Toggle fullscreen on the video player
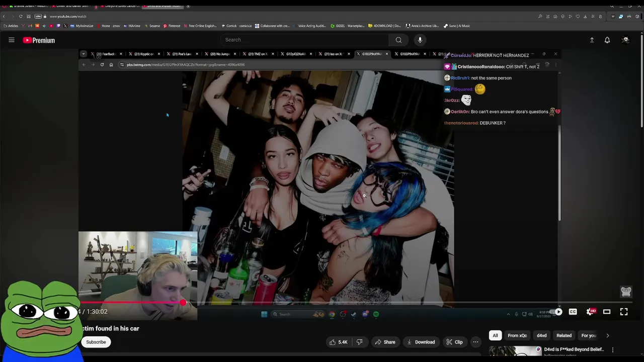 624,312
